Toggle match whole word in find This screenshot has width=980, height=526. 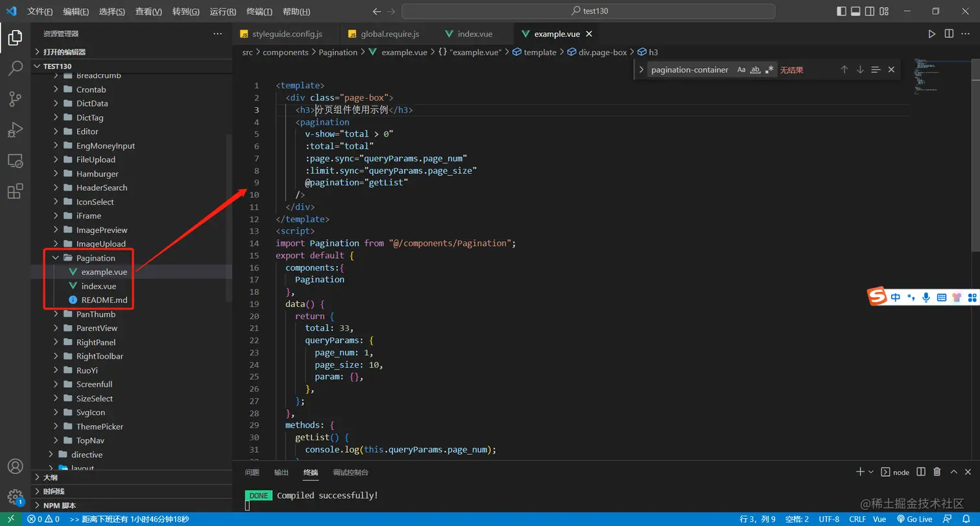[x=755, y=69]
